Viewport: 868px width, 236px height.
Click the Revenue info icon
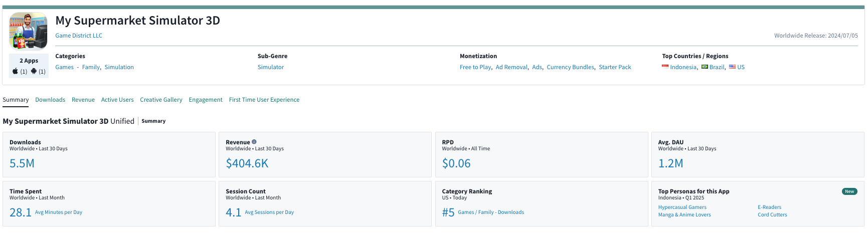[x=254, y=142]
